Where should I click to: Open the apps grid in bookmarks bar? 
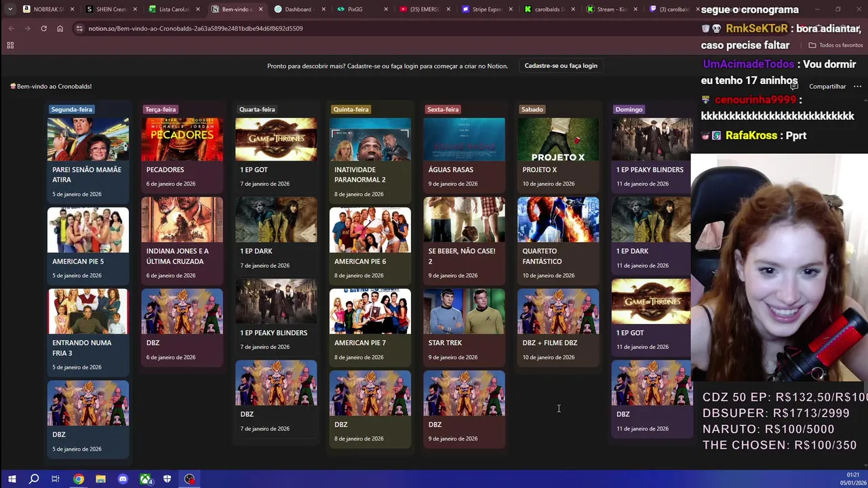(x=10, y=45)
